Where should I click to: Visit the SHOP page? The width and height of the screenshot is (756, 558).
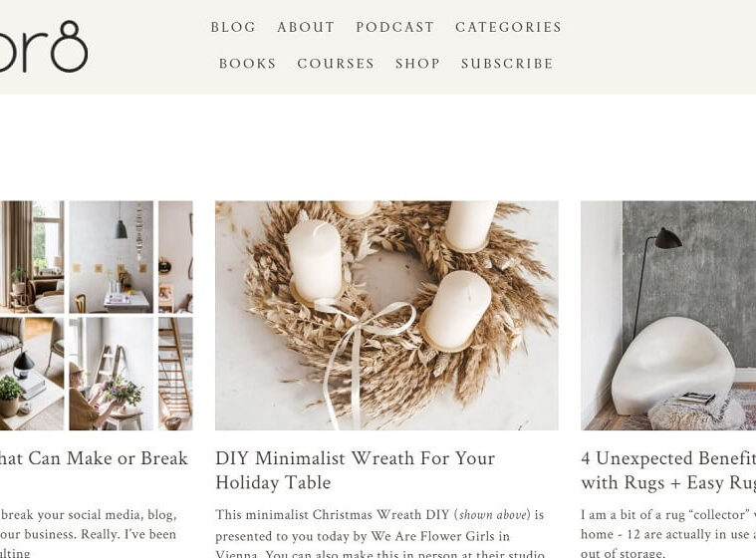tap(417, 64)
